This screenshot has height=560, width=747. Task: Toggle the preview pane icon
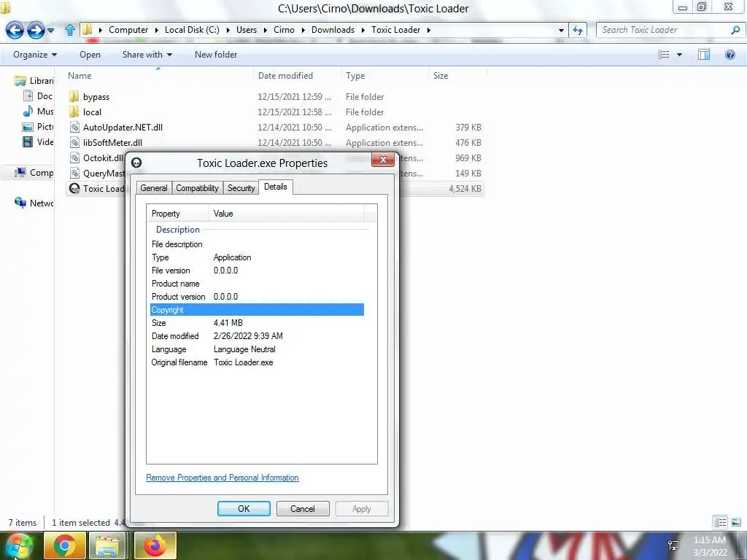[x=704, y=55]
